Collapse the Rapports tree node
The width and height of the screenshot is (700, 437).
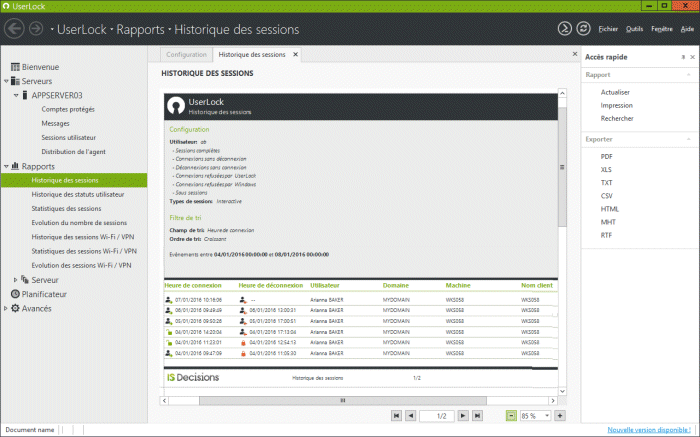(x=6, y=166)
